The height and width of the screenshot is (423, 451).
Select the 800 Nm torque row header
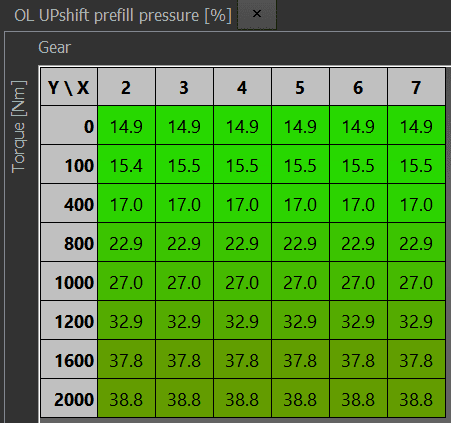(69, 242)
